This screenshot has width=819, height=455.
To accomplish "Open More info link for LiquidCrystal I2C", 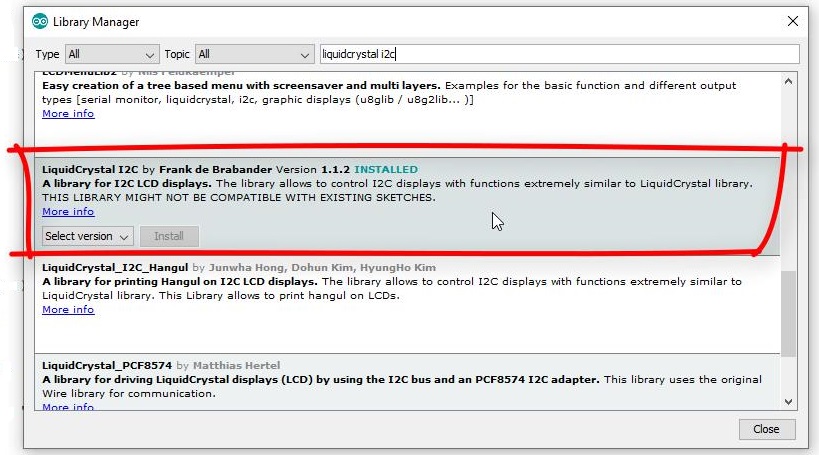I will click(68, 212).
